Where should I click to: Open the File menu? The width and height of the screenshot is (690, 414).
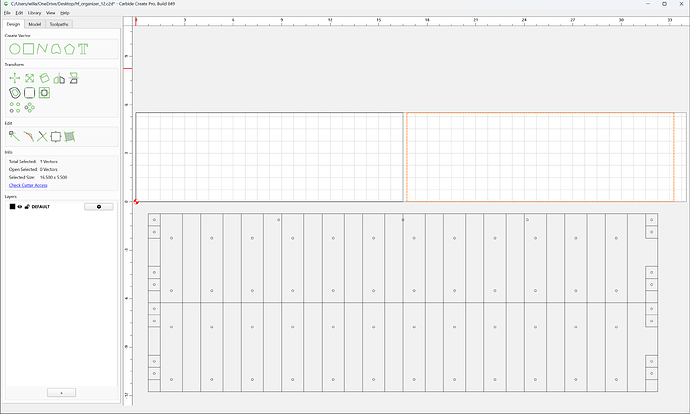[7, 13]
